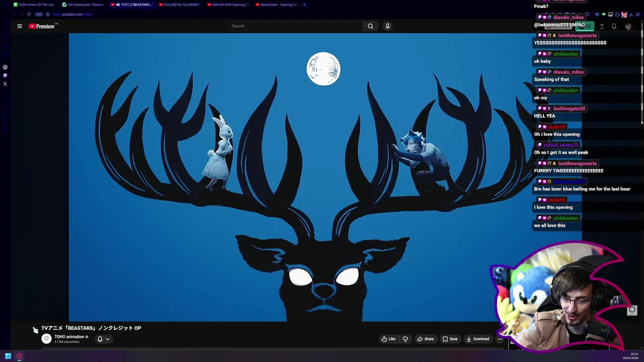Go back with the browser back arrow
Image resolution: width=644 pixels, height=362 pixels.
click(15, 14)
